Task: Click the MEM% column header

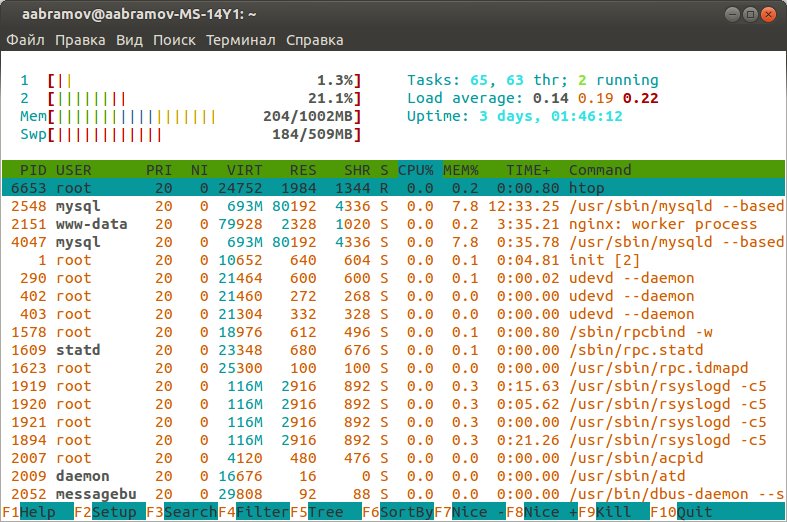Action: 462,170
